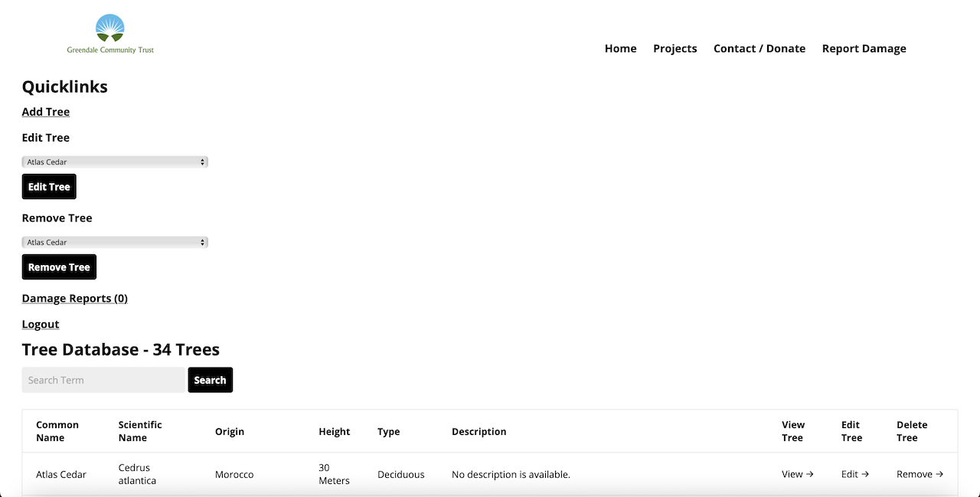Click the Add Tree link
980x497 pixels.
click(x=45, y=112)
